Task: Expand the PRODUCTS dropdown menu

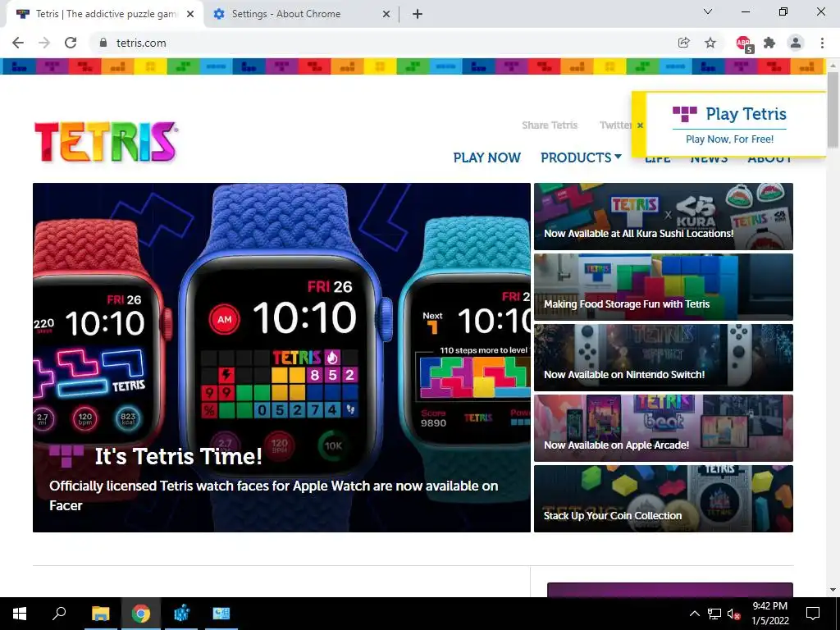Action: pyautogui.click(x=581, y=157)
